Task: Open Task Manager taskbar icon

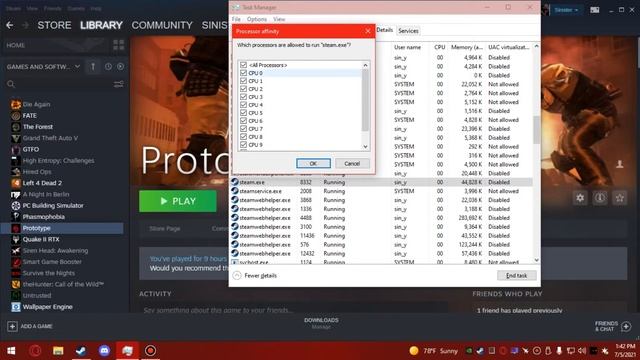Action: (x=127, y=351)
